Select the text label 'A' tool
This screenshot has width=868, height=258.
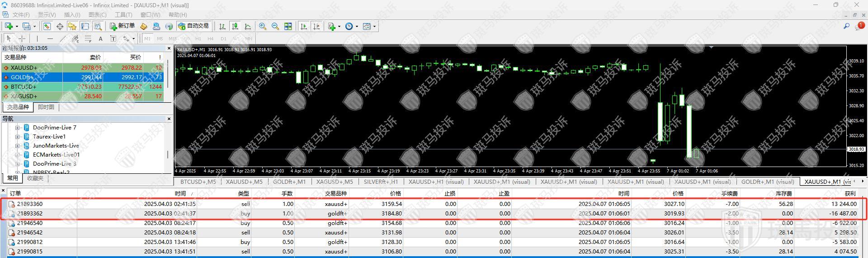pos(100,39)
